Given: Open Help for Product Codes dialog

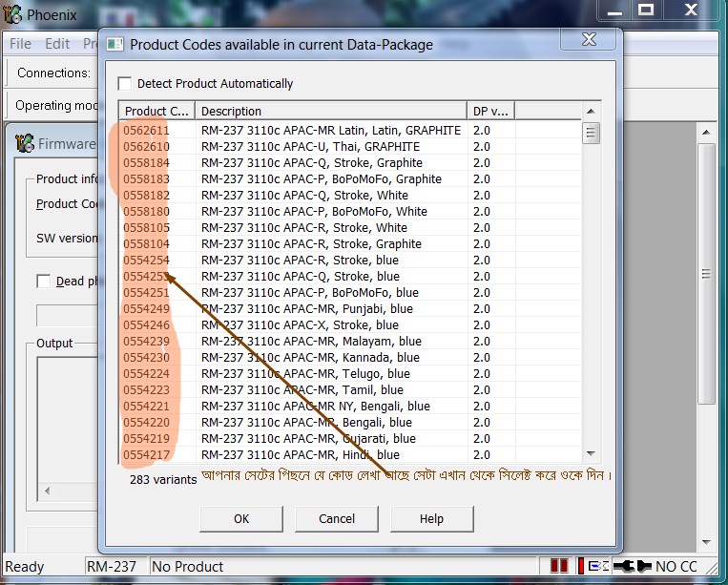Looking at the screenshot, I should pos(432,518).
